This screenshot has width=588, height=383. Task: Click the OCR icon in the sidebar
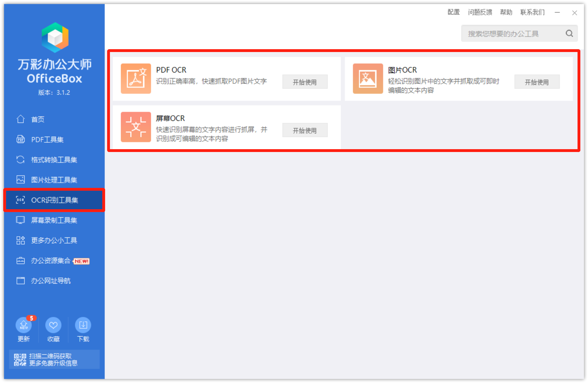(x=21, y=200)
